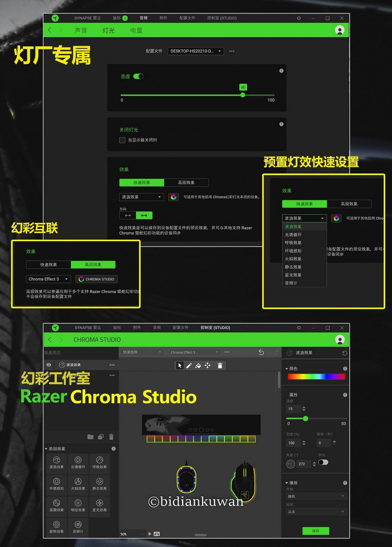
Task: Open the three-dot menu beside the 配置文件 dropdown
Action: 232,51
